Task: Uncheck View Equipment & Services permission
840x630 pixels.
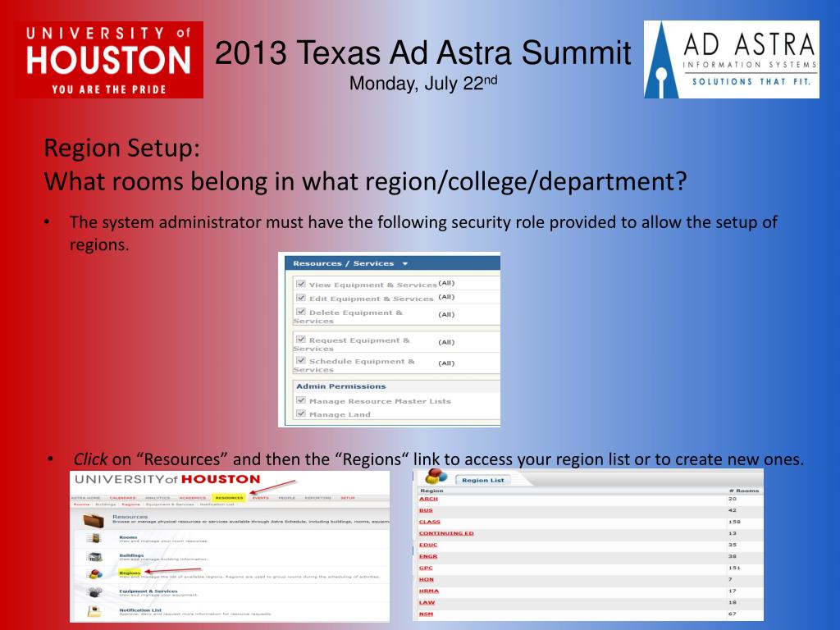Action: coord(300,281)
